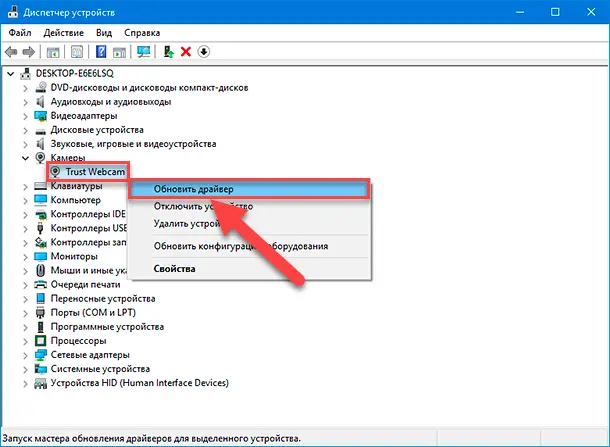This screenshot has width=610, height=447.
Task: Click the show/hide console tree toolbar icon
Action: click(x=52, y=51)
